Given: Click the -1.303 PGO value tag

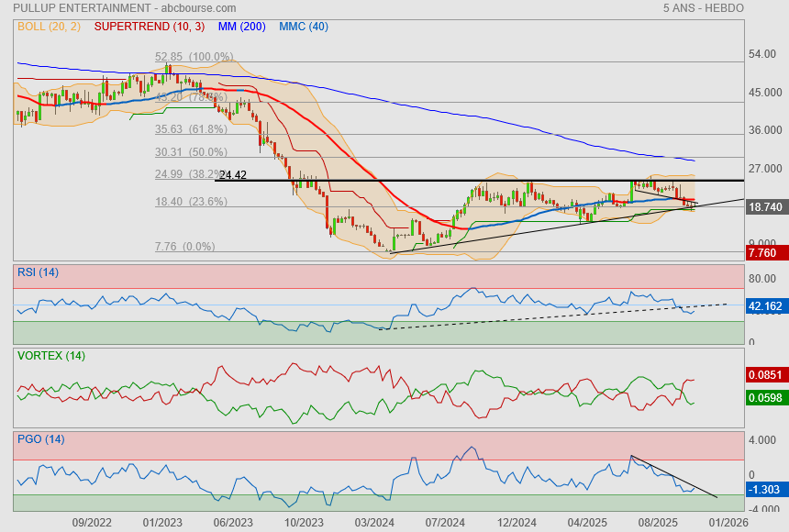Looking at the screenshot, I should point(765,490).
